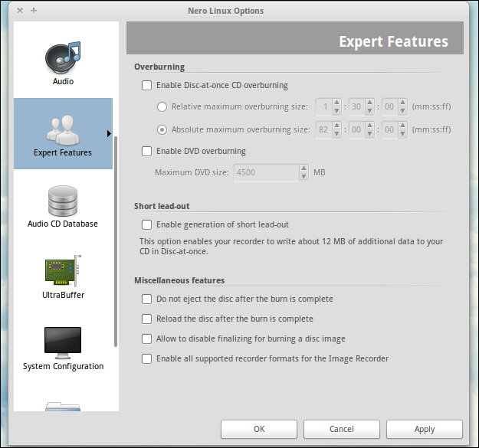Decrease relative overburning seconds value
The height and width of the screenshot is (448, 479).
click(369, 110)
